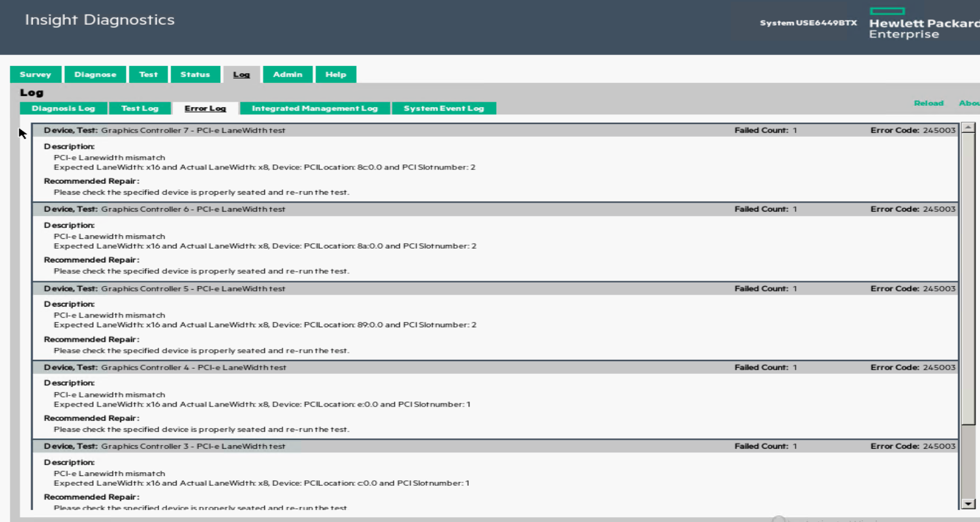Screen dimensions: 980x522
Task: Select the Log tab
Action: (241, 74)
